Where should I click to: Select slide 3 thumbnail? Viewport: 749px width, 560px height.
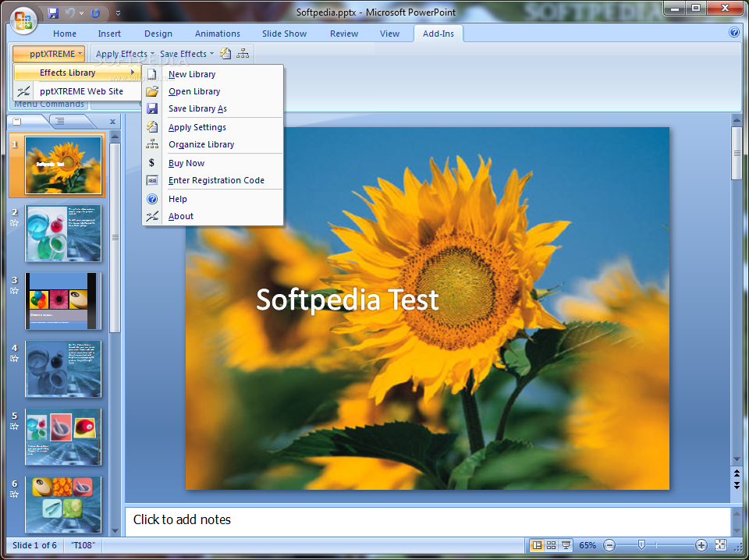click(63, 301)
